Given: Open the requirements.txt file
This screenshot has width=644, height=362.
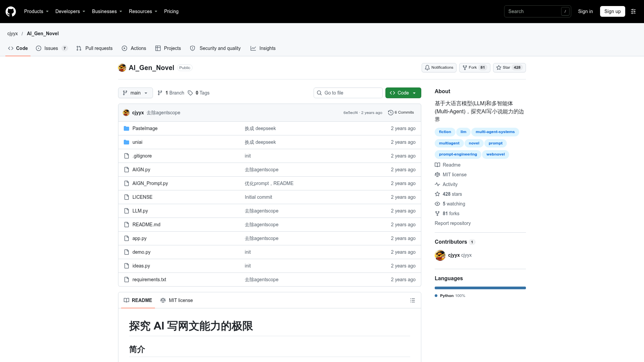Looking at the screenshot, I should coord(149,280).
